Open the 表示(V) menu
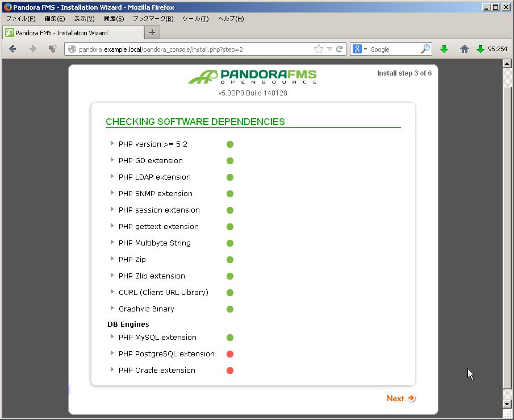 tap(84, 19)
